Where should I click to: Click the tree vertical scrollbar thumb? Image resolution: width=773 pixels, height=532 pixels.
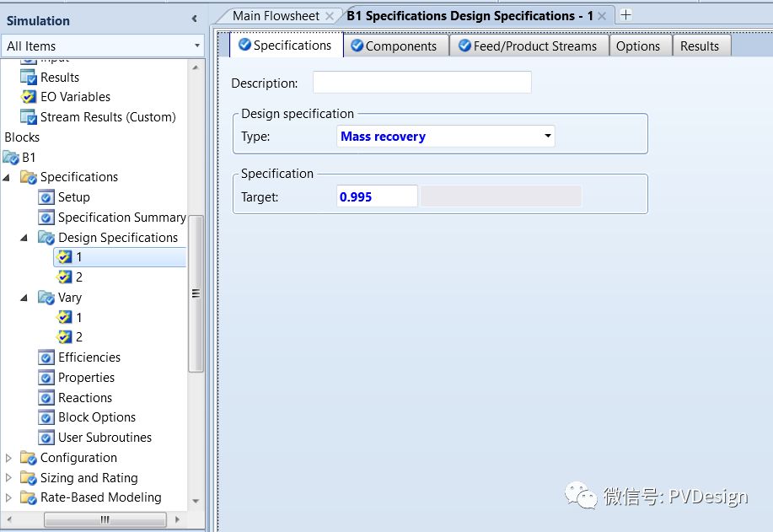(x=196, y=294)
